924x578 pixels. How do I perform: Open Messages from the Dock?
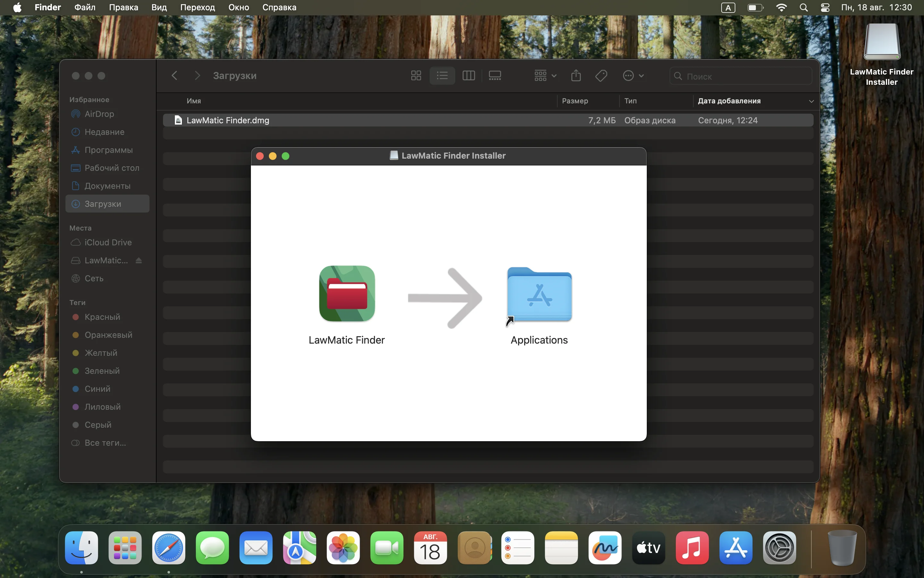[212, 548]
